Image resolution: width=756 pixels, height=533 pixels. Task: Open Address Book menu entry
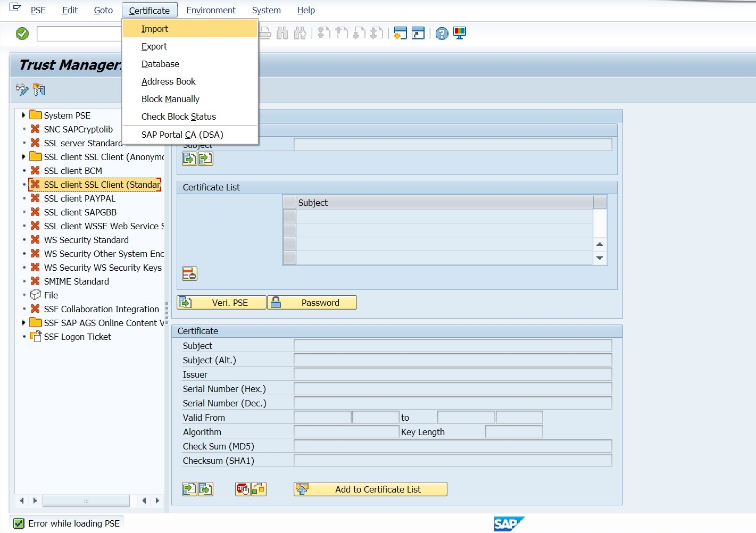190,81
